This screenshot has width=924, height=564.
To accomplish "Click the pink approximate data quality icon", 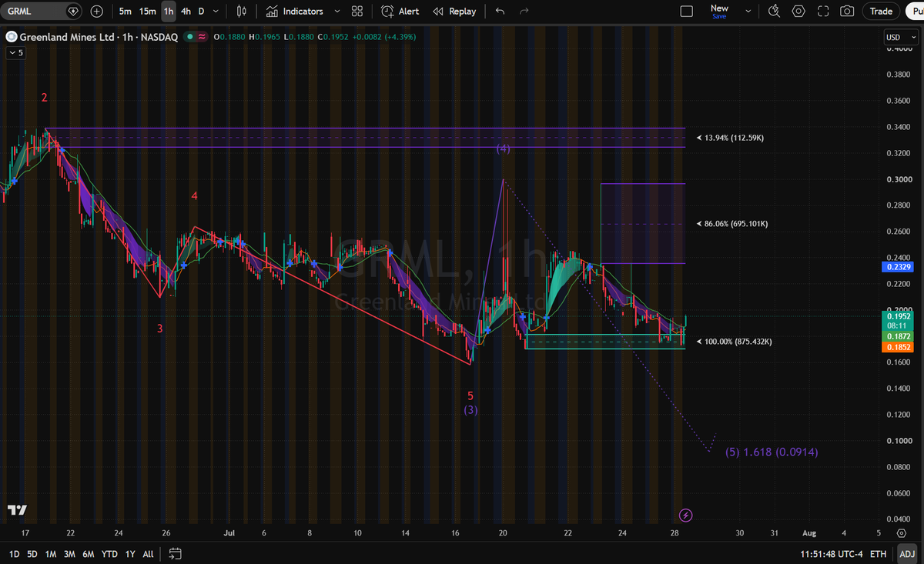I will (x=202, y=36).
